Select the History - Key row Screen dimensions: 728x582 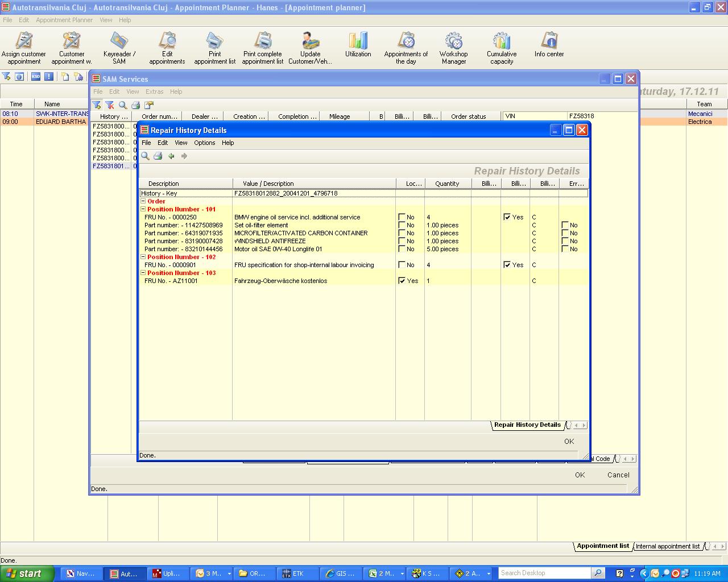pos(363,193)
